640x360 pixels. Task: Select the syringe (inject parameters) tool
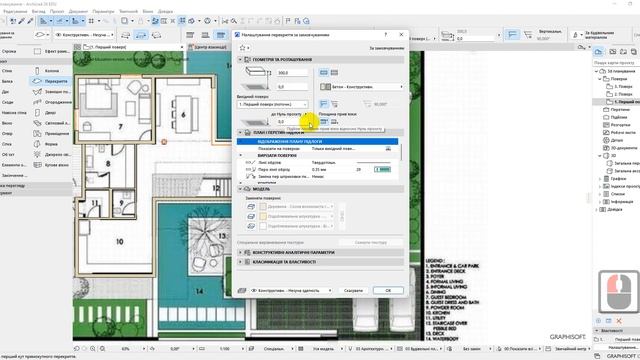(30, 21)
